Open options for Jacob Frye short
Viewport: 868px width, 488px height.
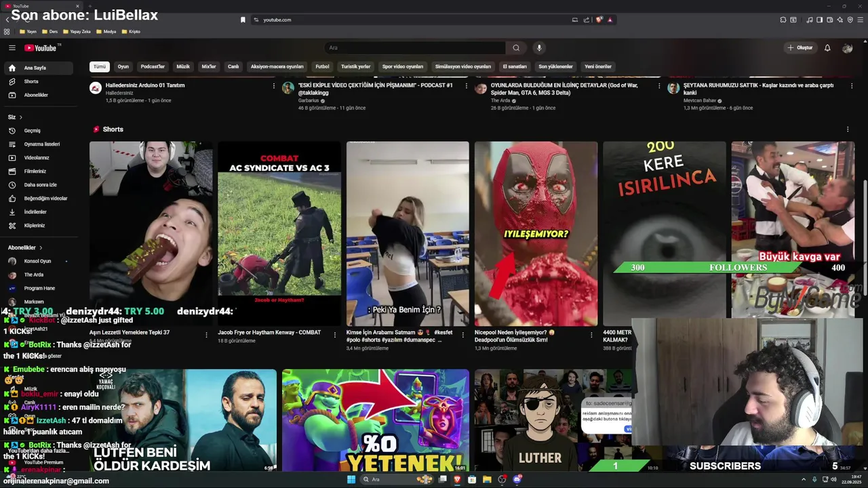[334, 335]
